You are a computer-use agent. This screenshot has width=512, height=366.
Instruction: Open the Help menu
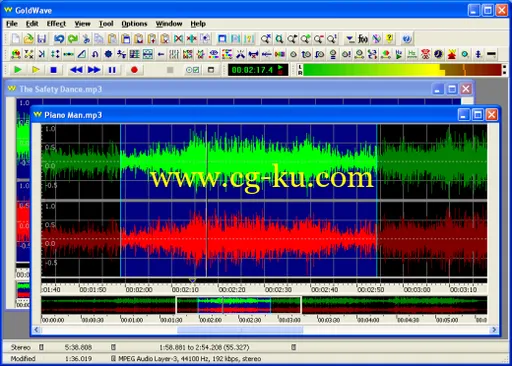(x=198, y=24)
